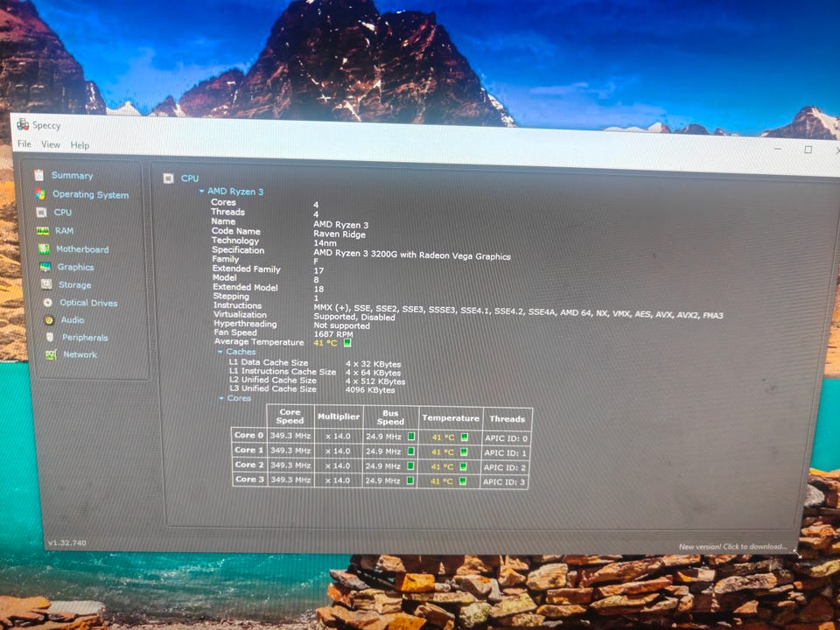The width and height of the screenshot is (840, 630).
Task: Click the Bus Speed column header
Action: [x=390, y=417]
